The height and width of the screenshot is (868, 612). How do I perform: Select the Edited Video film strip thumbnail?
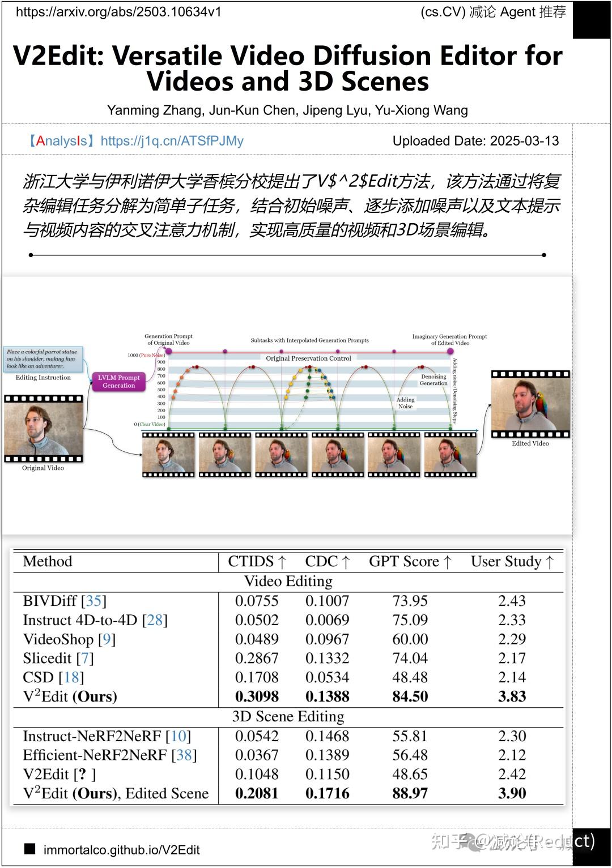pyautogui.click(x=529, y=405)
